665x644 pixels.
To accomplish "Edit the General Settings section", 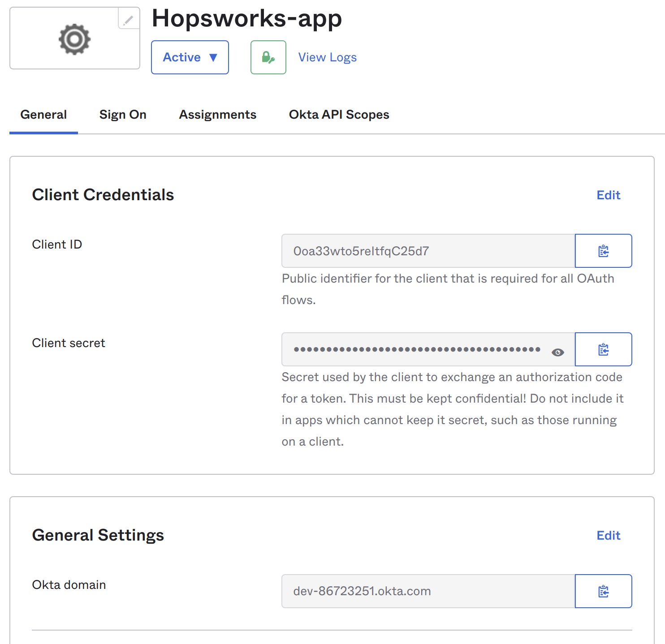I will coord(608,535).
